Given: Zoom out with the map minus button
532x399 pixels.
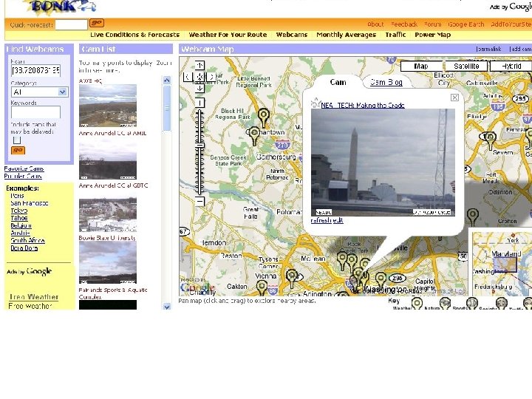Looking at the screenshot, I should click(199, 202).
